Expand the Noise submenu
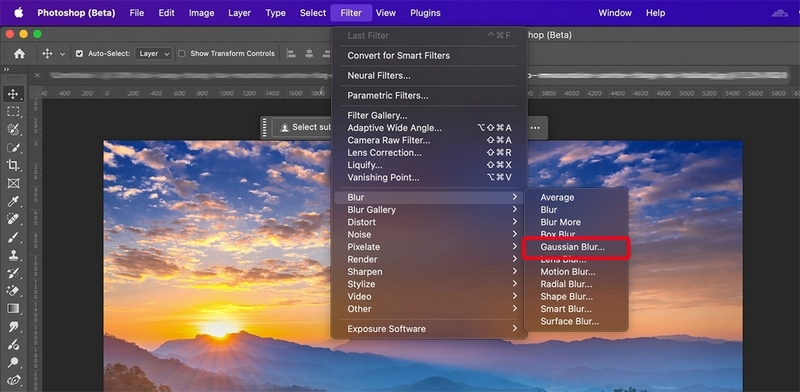This screenshot has height=392, width=800. coord(428,235)
